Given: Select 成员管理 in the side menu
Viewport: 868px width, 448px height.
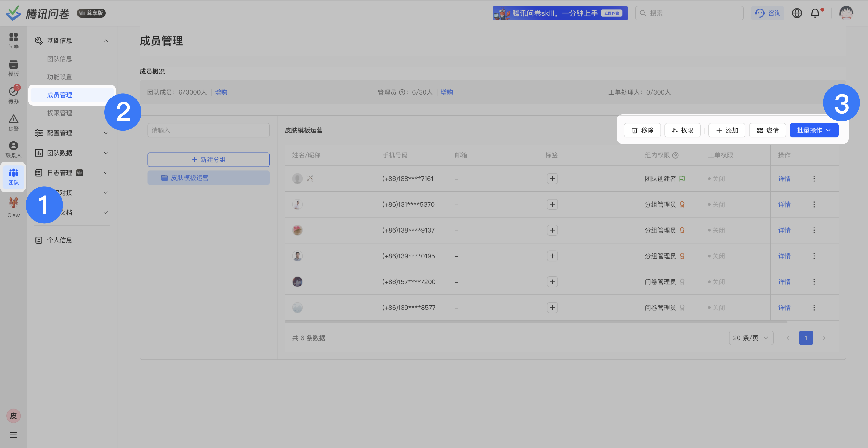Looking at the screenshot, I should click(x=72, y=95).
